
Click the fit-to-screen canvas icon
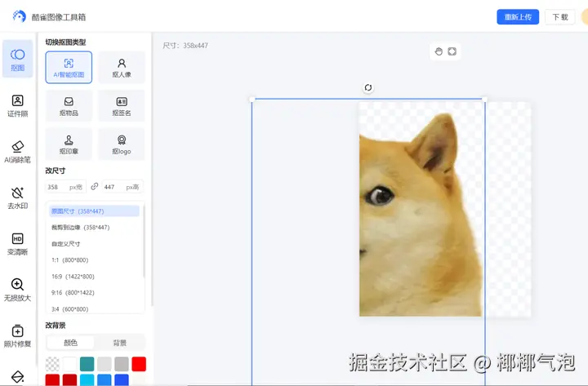click(x=452, y=51)
